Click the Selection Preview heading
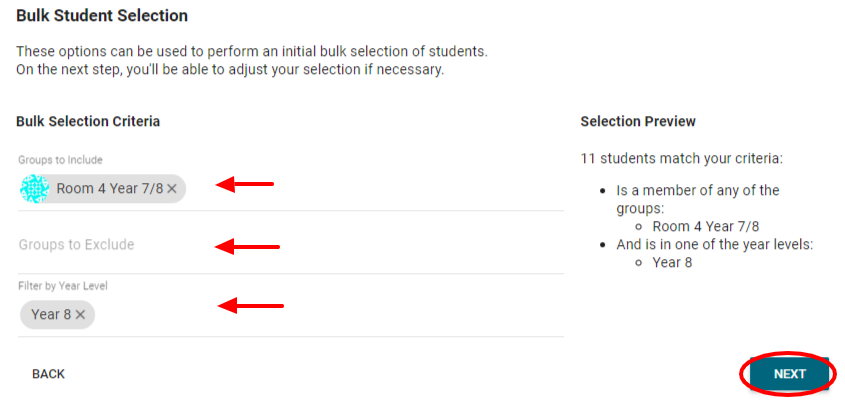 [638, 121]
